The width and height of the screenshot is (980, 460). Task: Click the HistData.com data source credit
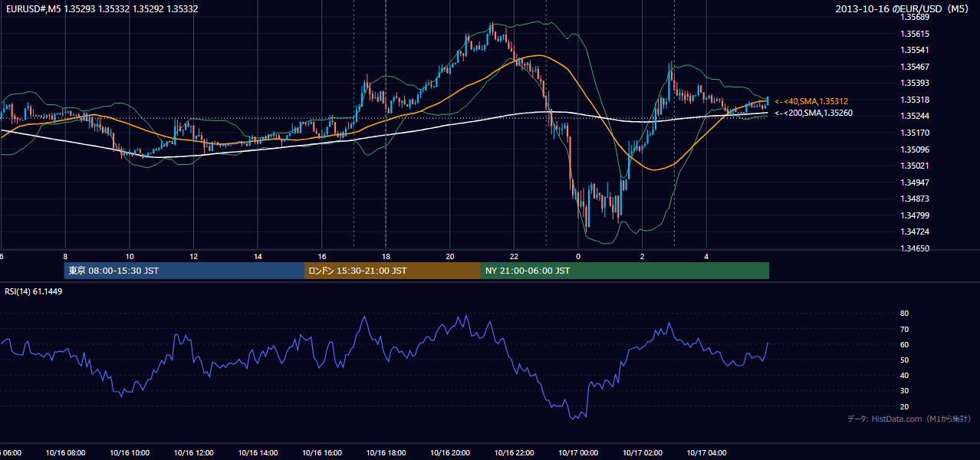pyautogui.click(x=909, y=419)
